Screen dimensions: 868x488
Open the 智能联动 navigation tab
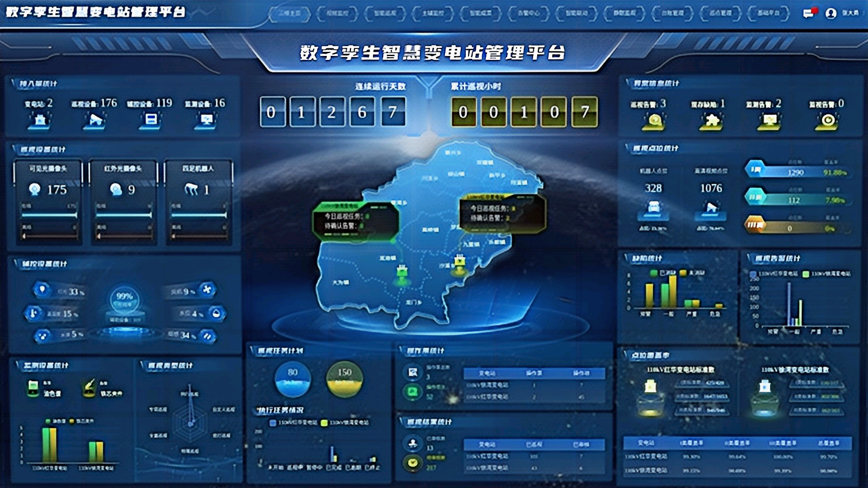click(x=576, y=13)
